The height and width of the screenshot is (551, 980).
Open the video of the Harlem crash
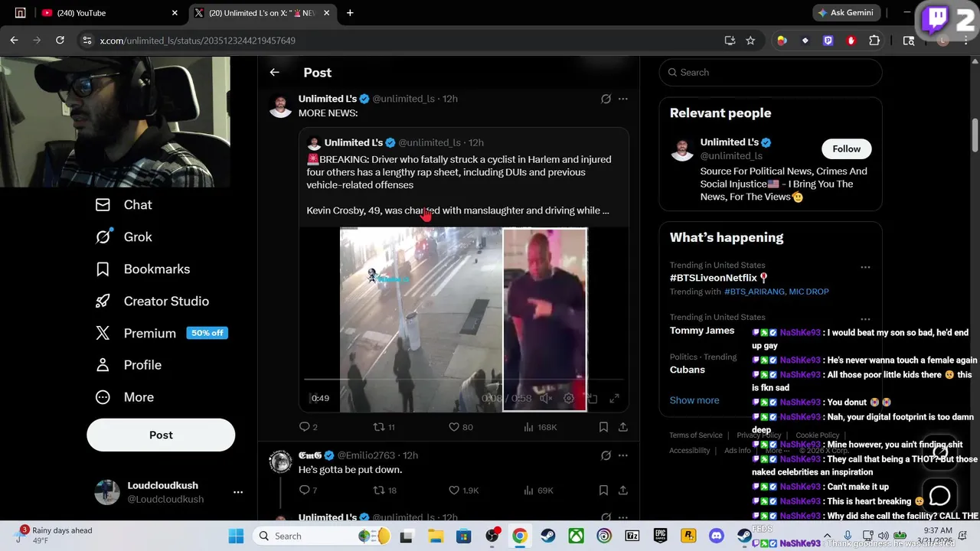point(464,320)
